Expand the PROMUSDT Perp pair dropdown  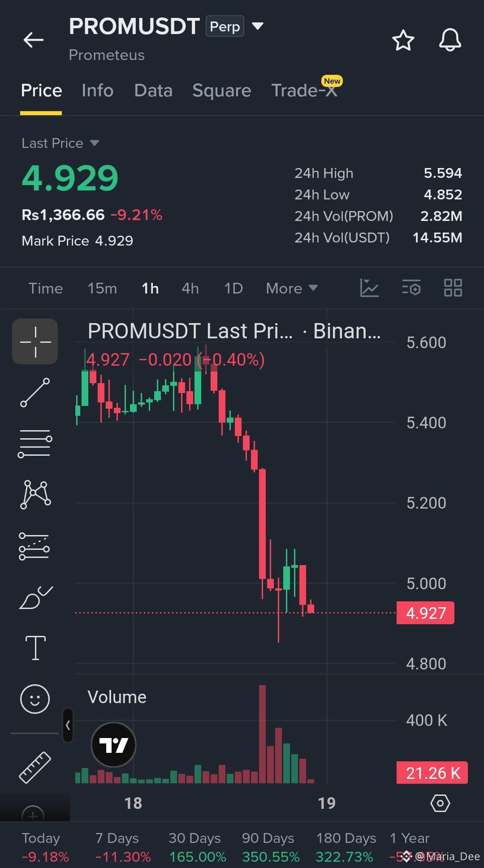click(258, 26)
